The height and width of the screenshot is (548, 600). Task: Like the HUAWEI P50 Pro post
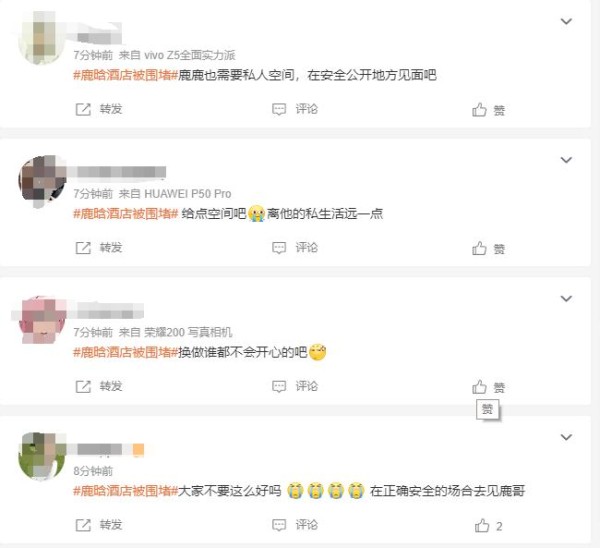(x=488, y=248)
